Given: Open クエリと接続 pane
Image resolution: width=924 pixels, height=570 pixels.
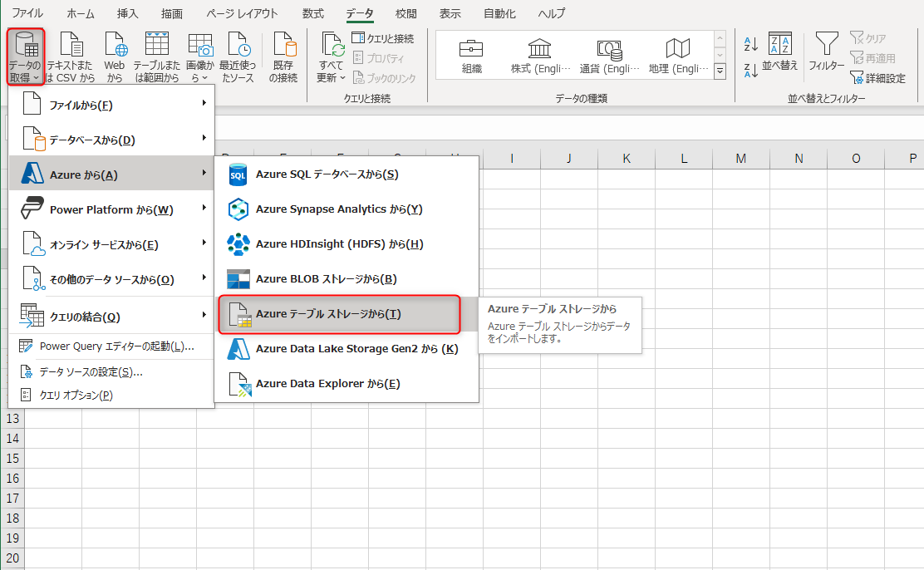Looking at the screenshot, I should 383,38.
